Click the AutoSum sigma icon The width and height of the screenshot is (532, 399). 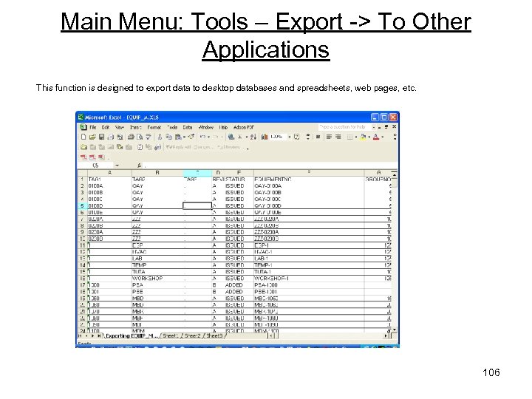tap(240, 137)
